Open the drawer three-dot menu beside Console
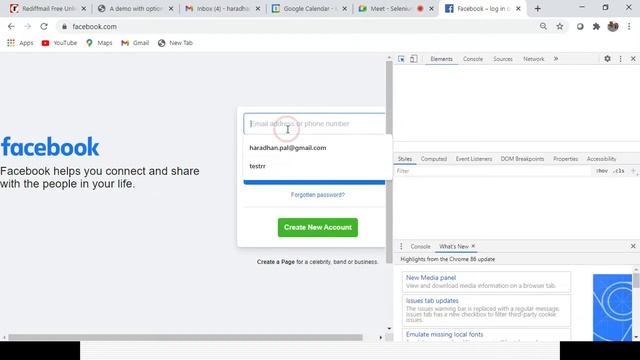This screenshot has width=640, height=360. 401,246
